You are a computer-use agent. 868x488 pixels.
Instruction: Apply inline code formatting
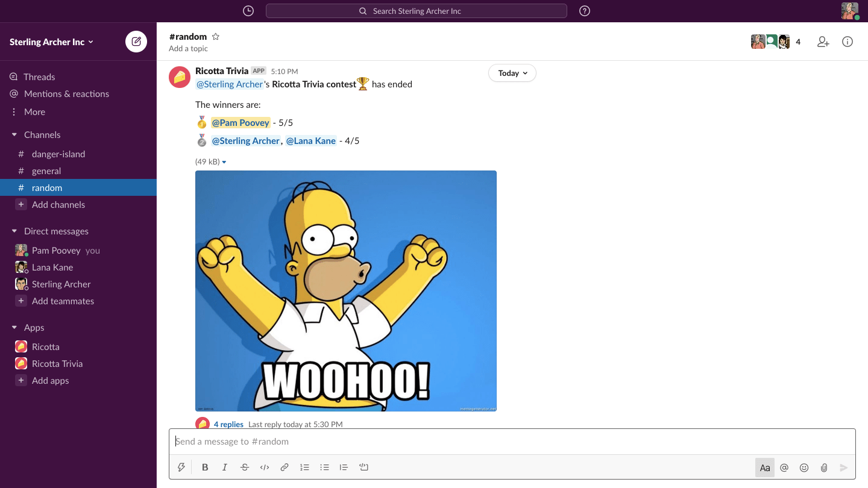(265, 467)
